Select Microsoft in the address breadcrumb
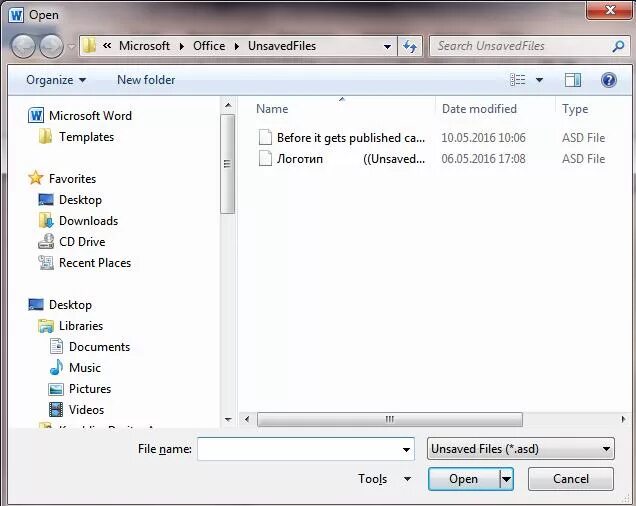Screen dimensions: 636x506 click(x=144, y=46)
